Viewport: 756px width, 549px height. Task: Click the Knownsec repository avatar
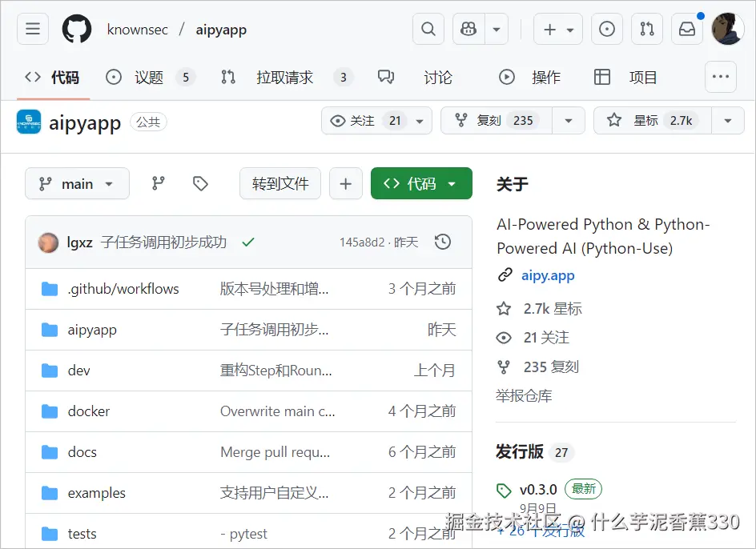pos(29,122)
